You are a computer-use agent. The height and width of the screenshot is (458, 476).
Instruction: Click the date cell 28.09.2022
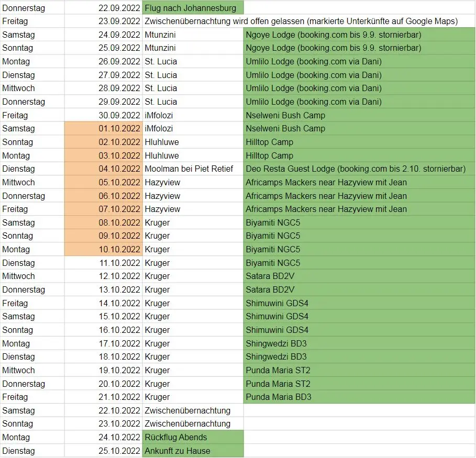(104, 88)
